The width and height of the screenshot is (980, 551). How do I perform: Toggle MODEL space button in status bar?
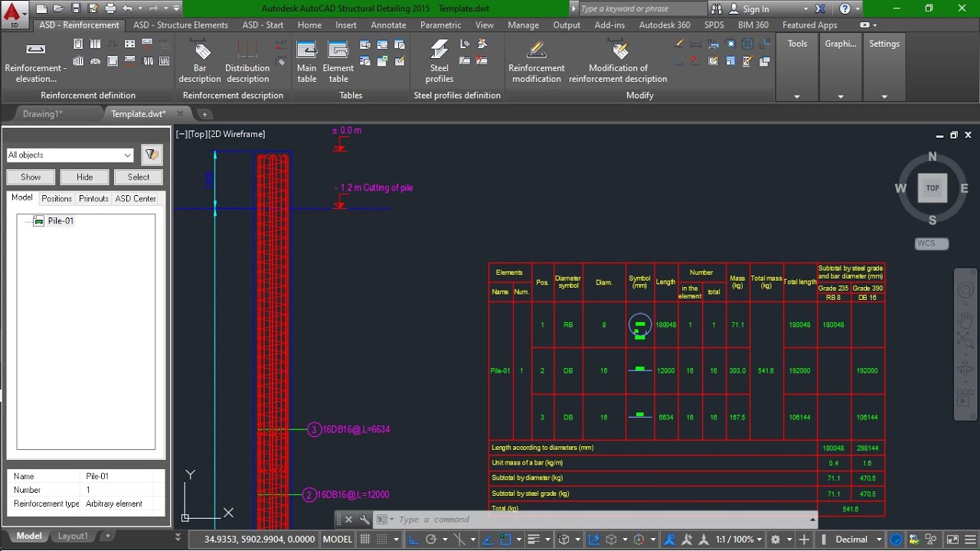tap(338, 540)
